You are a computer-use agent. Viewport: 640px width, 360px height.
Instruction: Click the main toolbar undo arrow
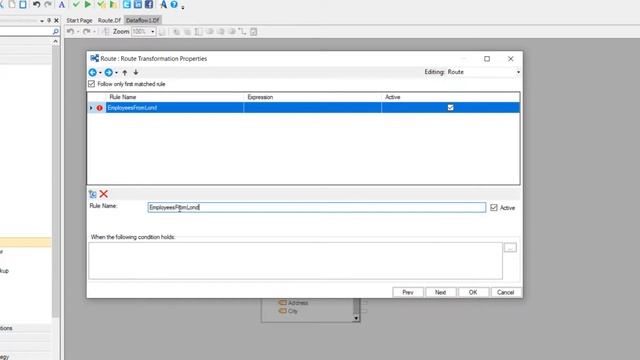[36, 4]
